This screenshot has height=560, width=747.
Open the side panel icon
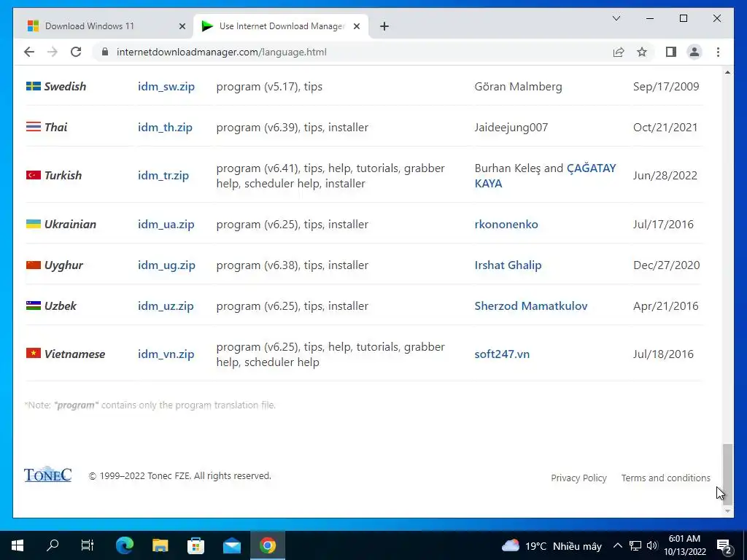[671, 52]
